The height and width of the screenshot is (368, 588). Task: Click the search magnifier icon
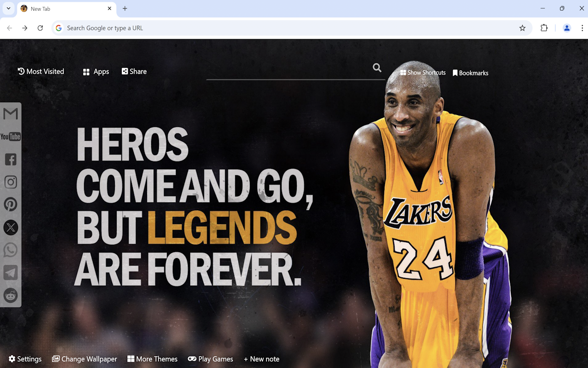pos(377,68)
